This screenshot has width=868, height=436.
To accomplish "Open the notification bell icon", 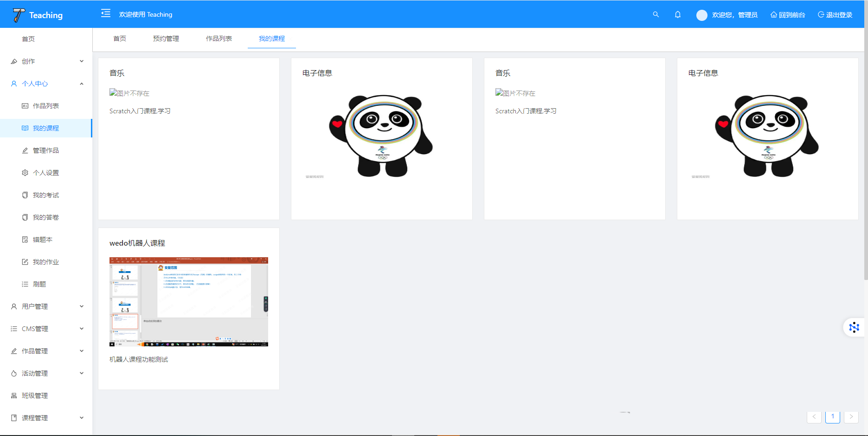I will pyautogui.click(x=677, y=14).
